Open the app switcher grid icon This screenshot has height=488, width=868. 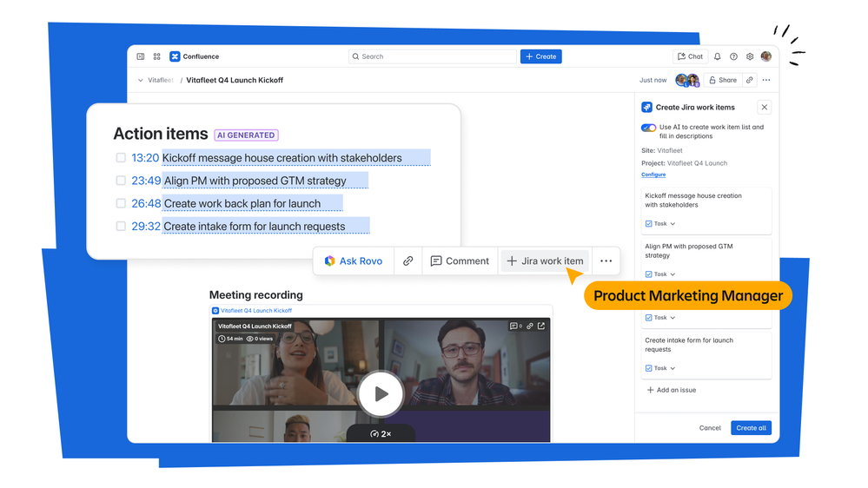(x=156, y=56)
